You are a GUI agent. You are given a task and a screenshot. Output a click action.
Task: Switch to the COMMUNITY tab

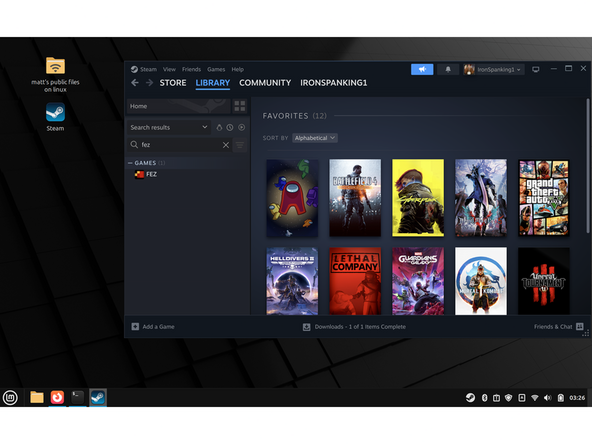click(265, 83)
